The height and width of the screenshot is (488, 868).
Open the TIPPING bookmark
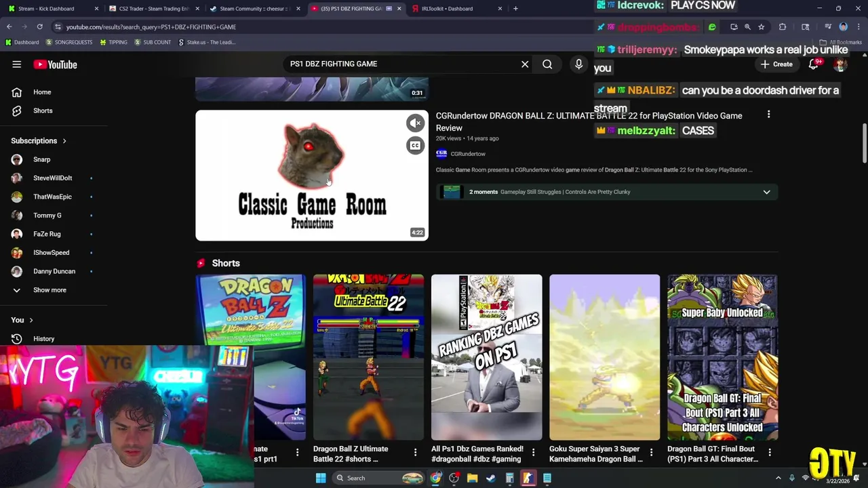(113, 42)
